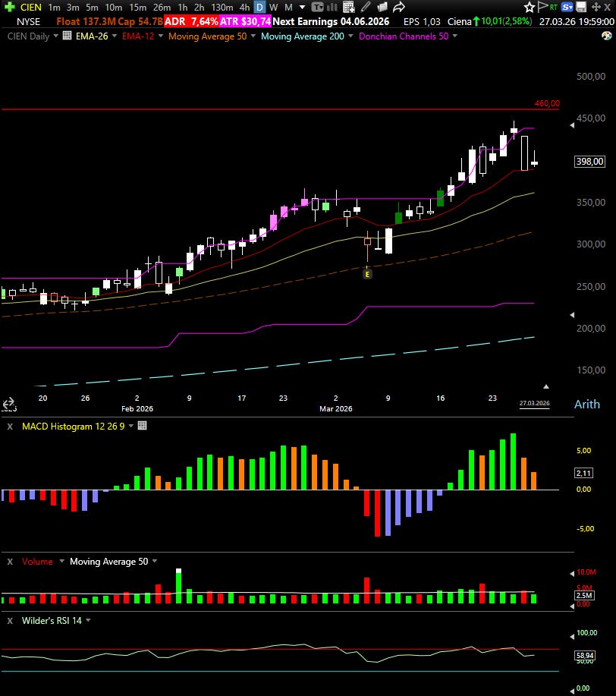This screenshot has width=616, height=696.
Task: Open the Wilder's RSI 14 dropdown
Action: coord(88,620)
